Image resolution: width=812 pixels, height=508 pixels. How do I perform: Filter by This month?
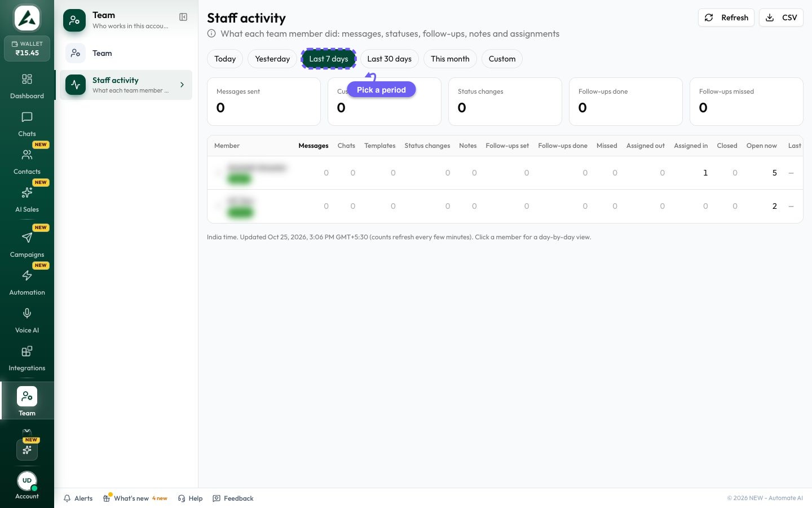point(450,59)
